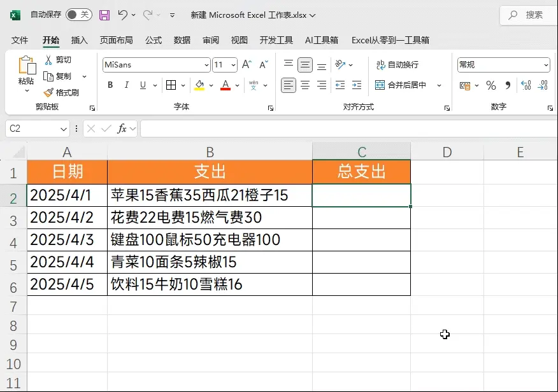Click the 自动换行 wrap text button

(397, 65)
